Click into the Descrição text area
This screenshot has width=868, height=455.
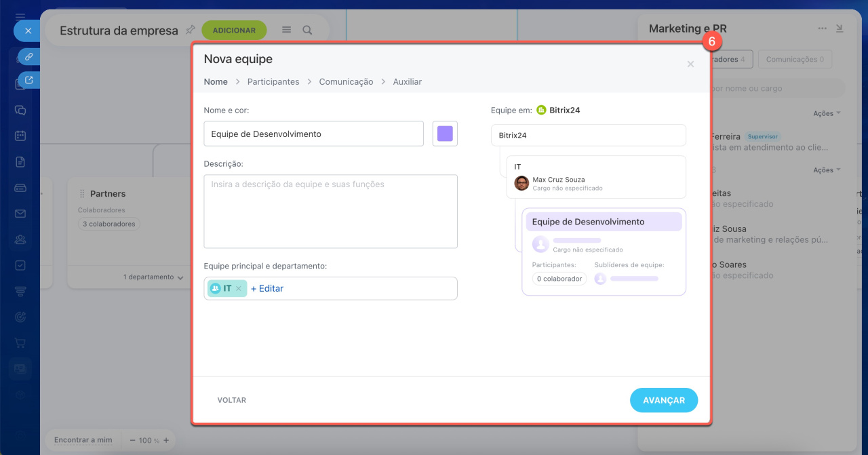pyautogui.click(x=330, y=212)
